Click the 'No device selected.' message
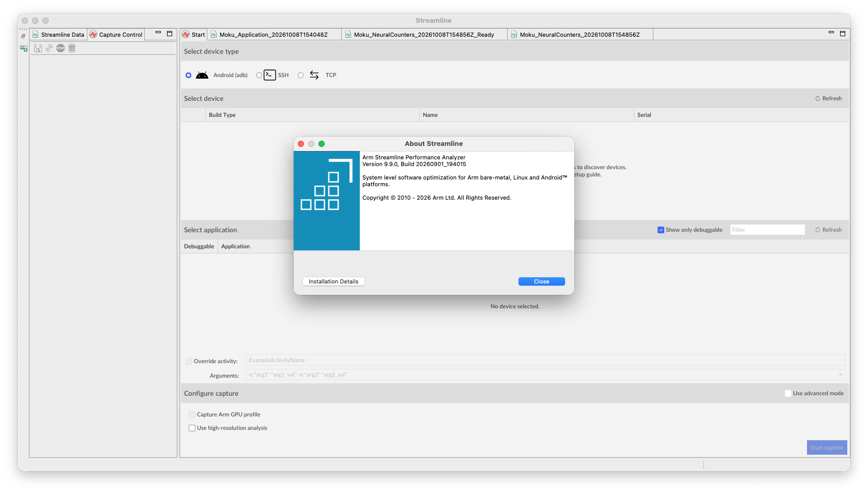 515,306
